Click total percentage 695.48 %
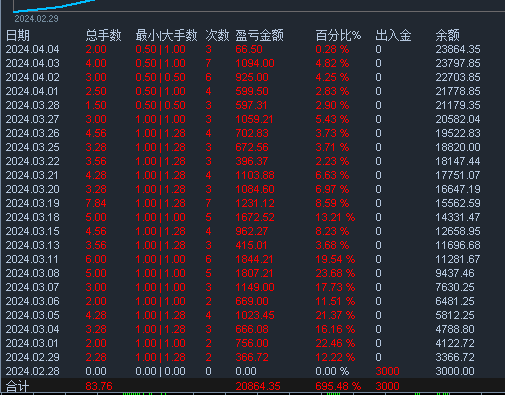This screenshot has height=395, width=505. tap(338, 386)
